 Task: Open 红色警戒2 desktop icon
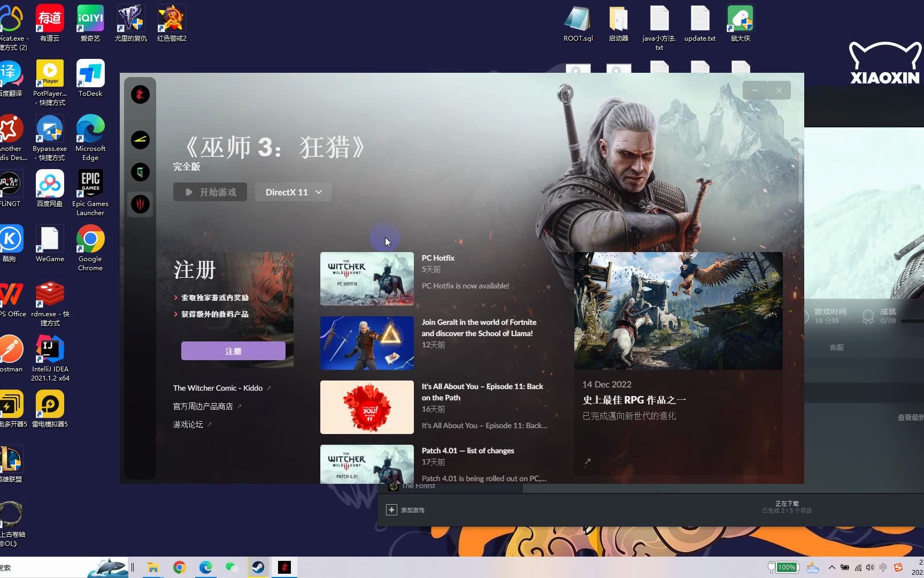click(x=172, y=22)
